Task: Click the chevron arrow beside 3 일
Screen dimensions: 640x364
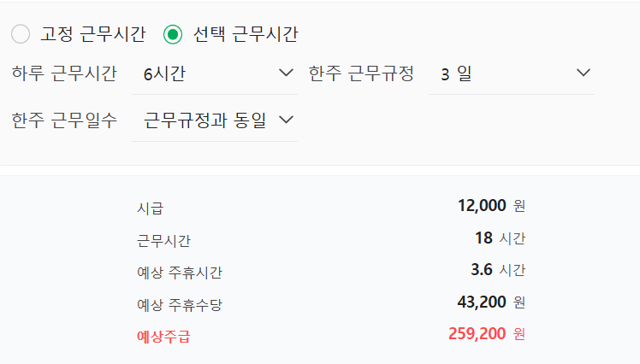Action: point(584,73)
